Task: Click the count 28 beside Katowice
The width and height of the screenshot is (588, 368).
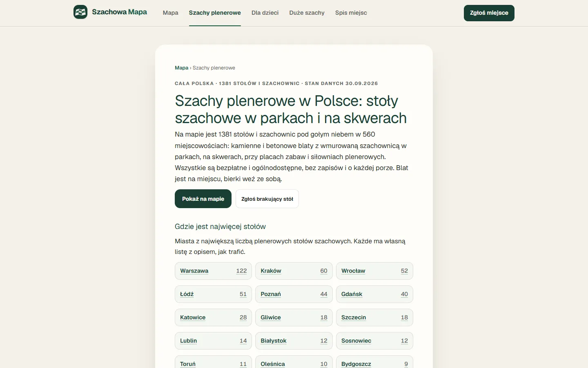Action: tap(243, 317)
